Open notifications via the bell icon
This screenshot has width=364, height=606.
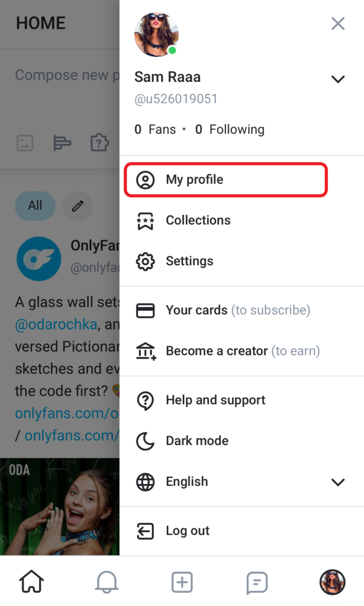(107, 582)
